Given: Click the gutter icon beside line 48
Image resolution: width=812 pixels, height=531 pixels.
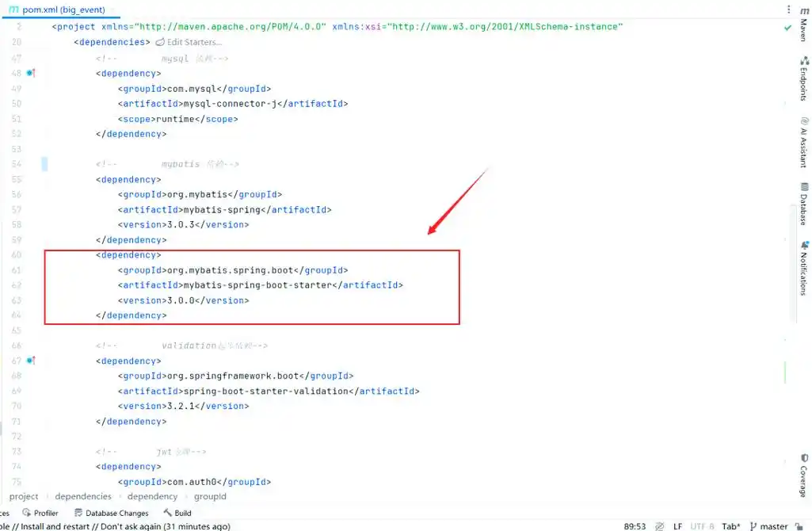Looking at the screenshot, I should pos(29,73).
